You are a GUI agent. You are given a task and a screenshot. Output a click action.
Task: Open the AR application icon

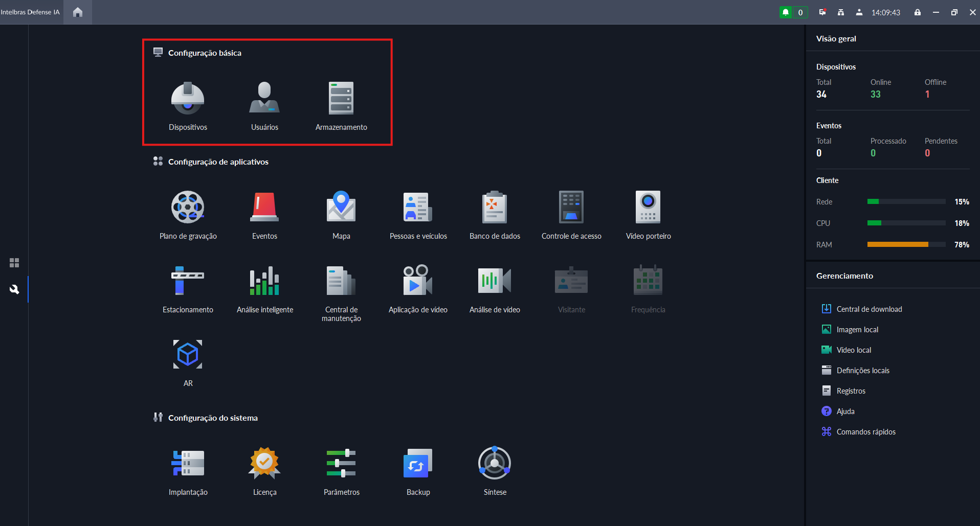tap(188, 355)
